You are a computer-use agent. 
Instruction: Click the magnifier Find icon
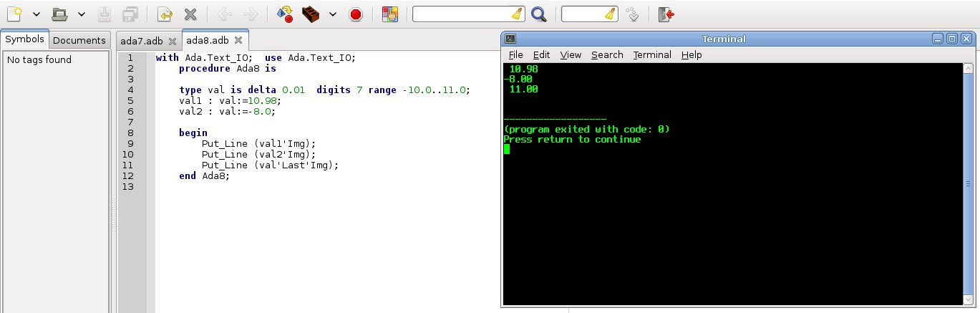click(539, 14)
